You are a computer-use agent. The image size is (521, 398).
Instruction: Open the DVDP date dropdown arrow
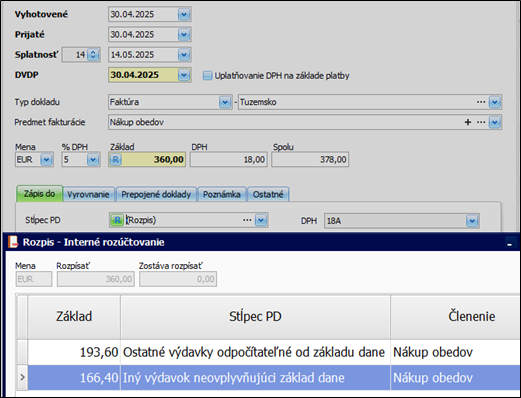pos(184,75)
